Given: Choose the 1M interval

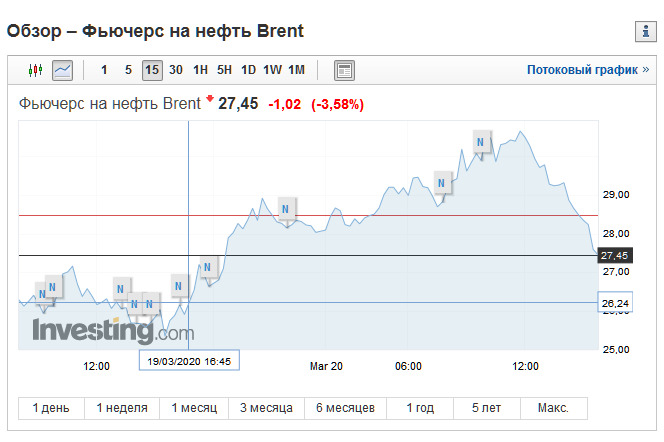Looking at the screenshot, I should click(x=296, y=70).
